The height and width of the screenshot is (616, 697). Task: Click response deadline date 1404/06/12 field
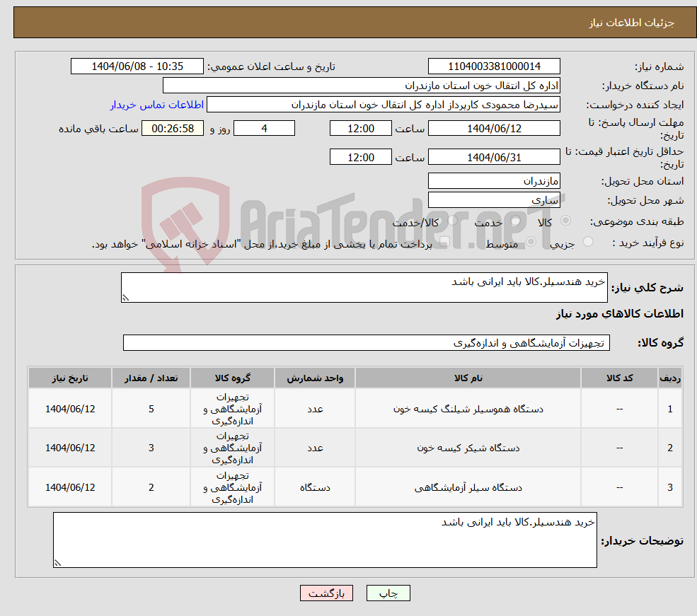pos(494,128)
